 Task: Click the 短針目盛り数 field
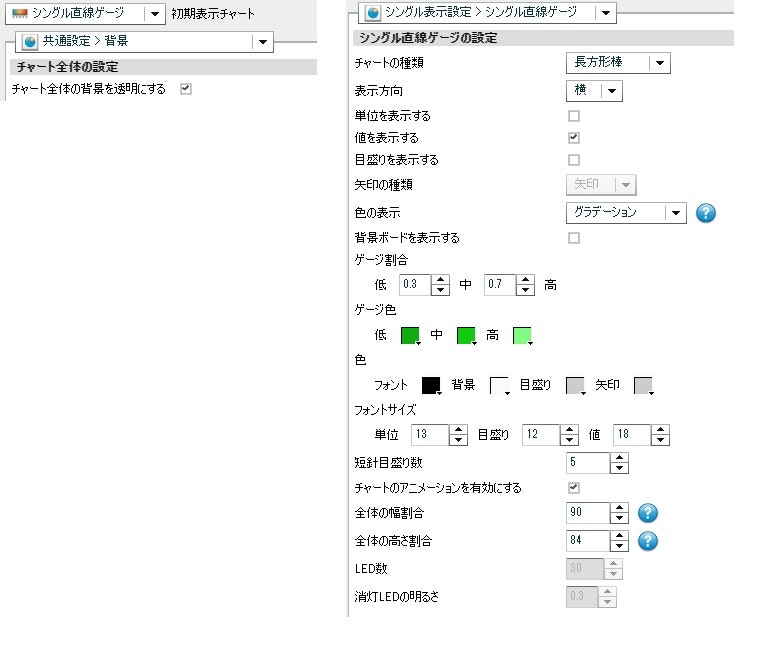click(x=588, y=462)
